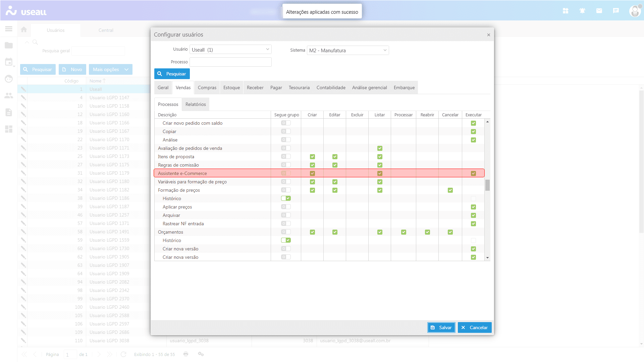Image resolution: width=644 pixels, height=362 pixels.
Task: Switch to the Compras tab
Action: tap(207, 88)
